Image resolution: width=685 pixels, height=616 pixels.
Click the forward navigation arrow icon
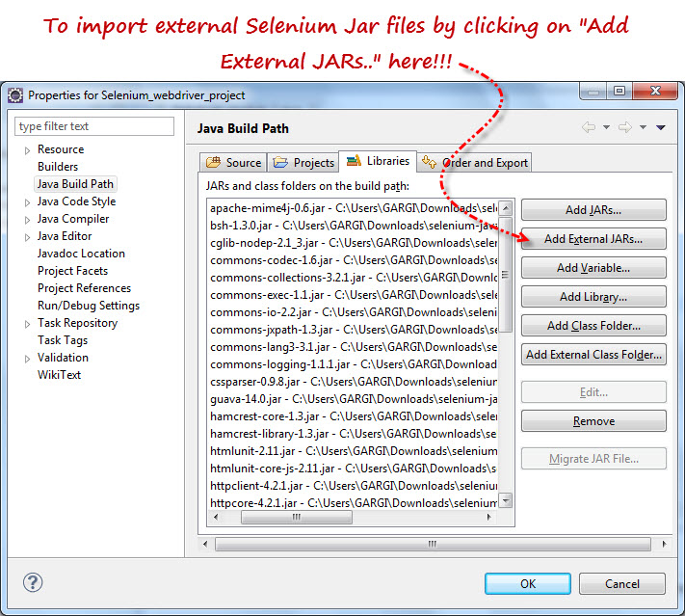click(625, 127)
